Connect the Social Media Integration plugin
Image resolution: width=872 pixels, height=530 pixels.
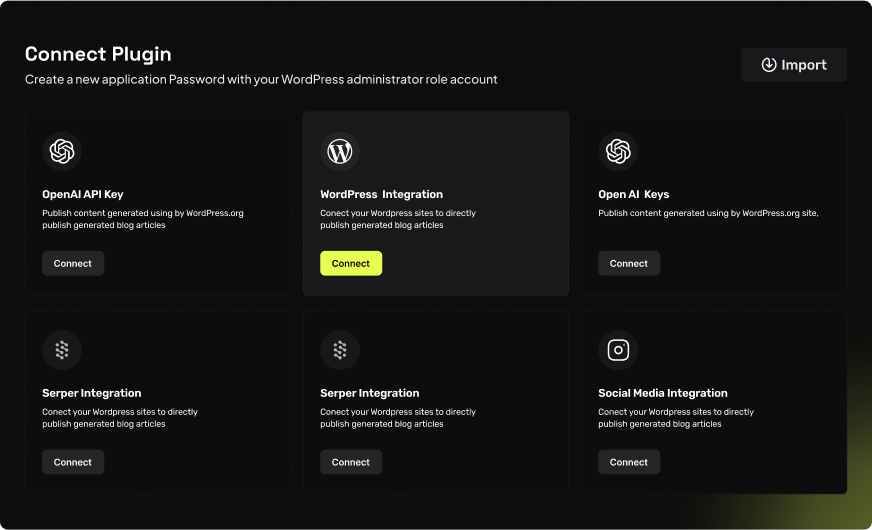tap(629, 462)
